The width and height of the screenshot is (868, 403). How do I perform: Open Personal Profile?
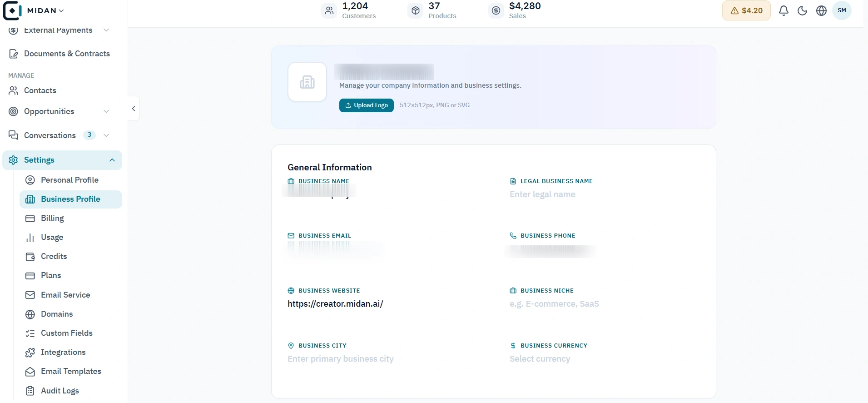click(69, 180)
